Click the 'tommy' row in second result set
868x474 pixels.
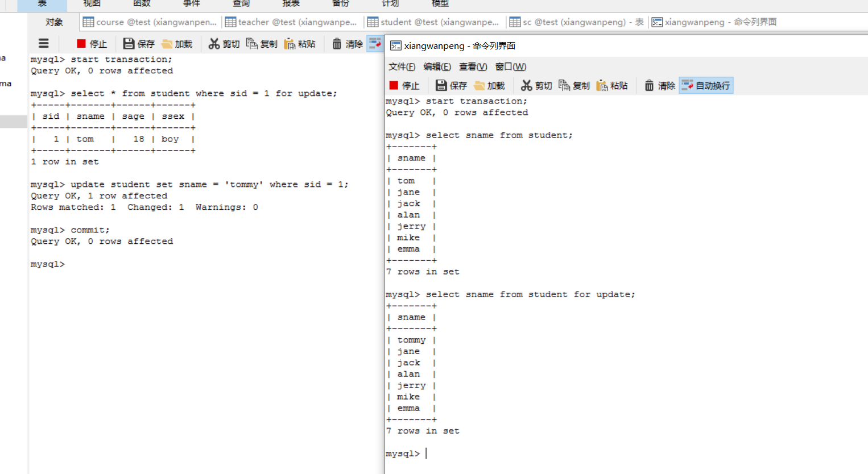tap(411, 340)
